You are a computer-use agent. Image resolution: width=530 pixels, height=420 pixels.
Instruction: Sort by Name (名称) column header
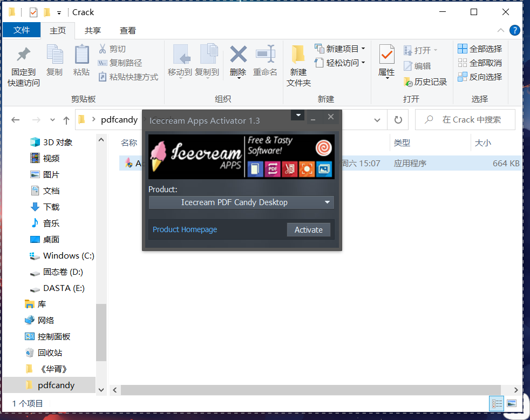pyautogui.click(x=129, y=143)
